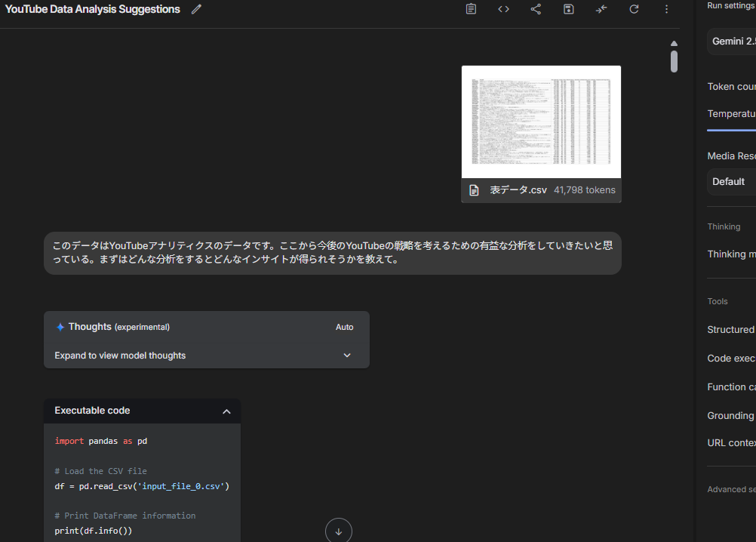Click the Run settings heading
756x542 pixels.
tap(731, 5)
